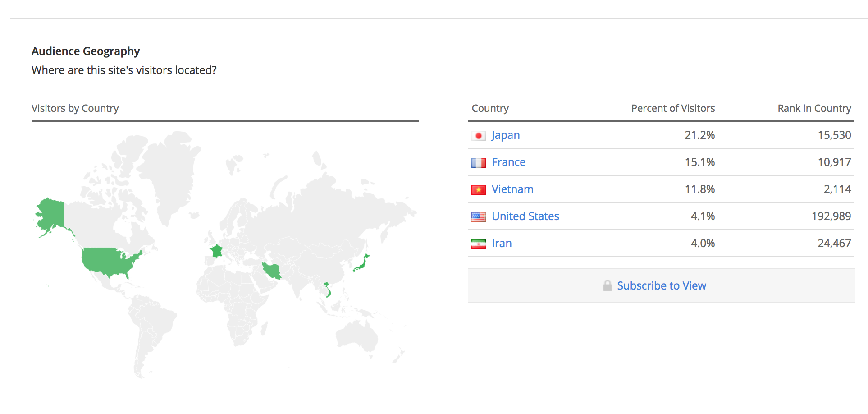The height and width of the screenshot is (414, 868).
Task: Click the United States flag icon
Action: coord(478,217)
